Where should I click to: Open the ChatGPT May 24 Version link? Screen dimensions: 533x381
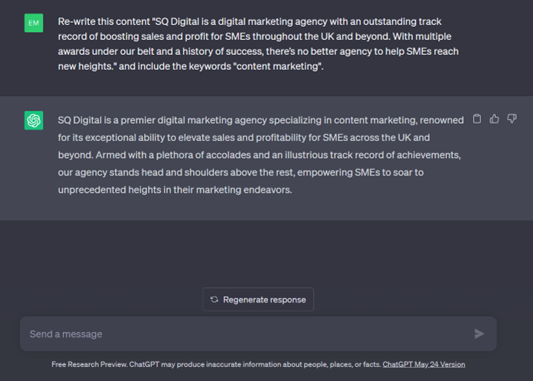(424, 364)
